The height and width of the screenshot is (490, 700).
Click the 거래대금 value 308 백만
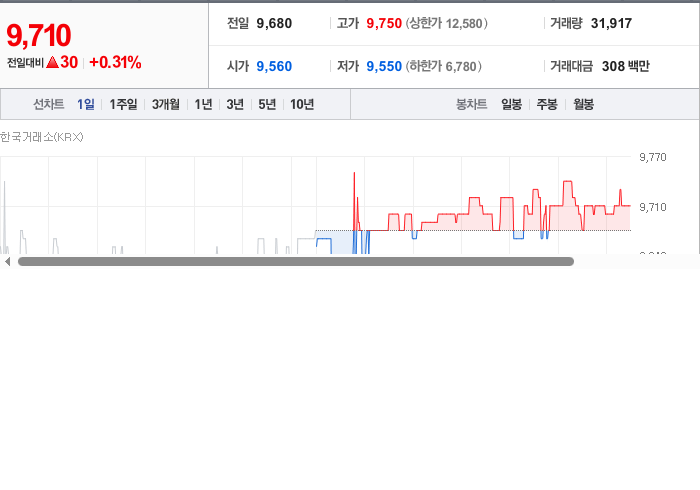(x=625, y=66)
